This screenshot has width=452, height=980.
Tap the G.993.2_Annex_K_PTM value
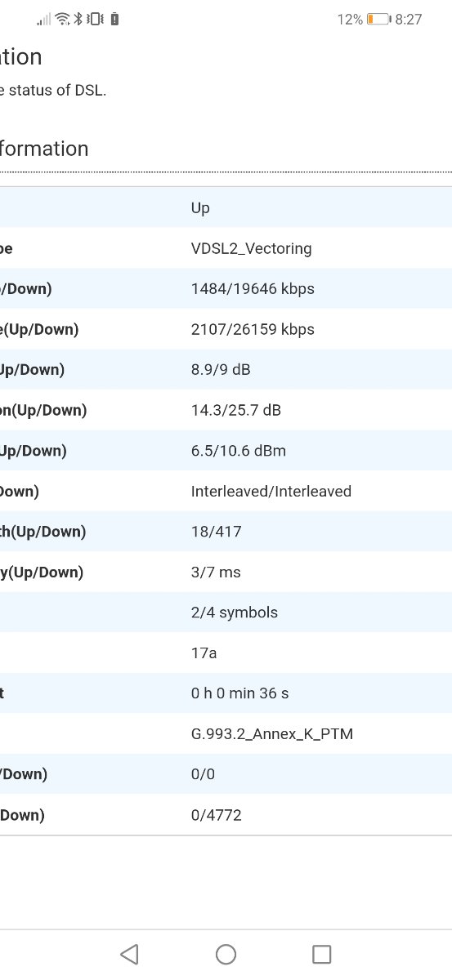point(272,733)
